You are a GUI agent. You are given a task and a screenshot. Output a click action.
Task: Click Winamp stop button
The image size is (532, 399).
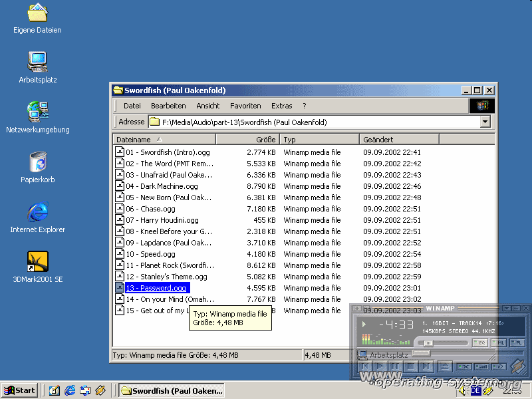[411, 366]
